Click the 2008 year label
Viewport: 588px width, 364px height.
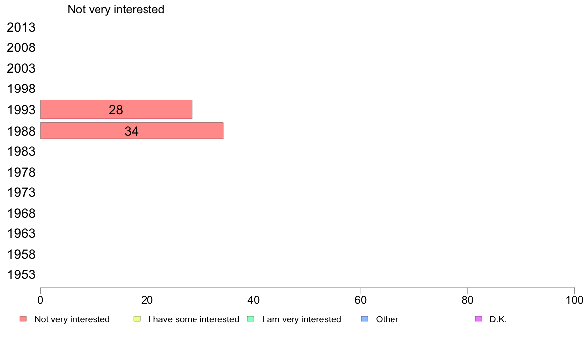[21, 48]
